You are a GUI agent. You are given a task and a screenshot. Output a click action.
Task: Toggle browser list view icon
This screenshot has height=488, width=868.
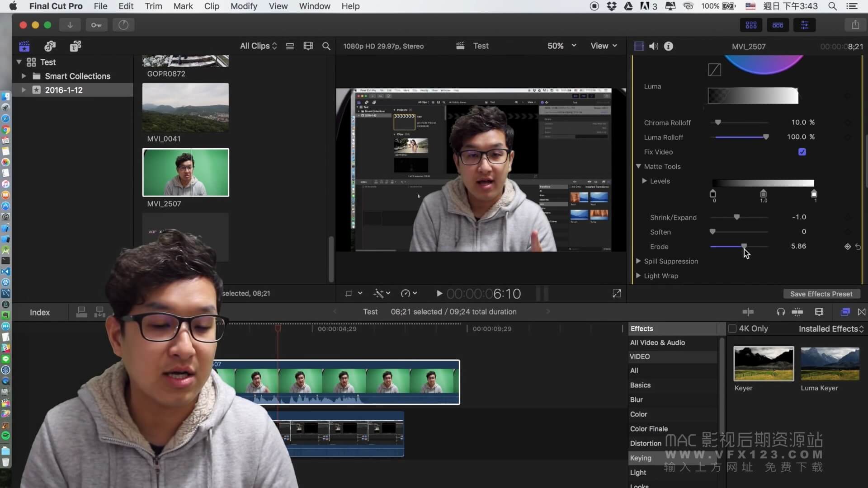click(x=290, y=46)
